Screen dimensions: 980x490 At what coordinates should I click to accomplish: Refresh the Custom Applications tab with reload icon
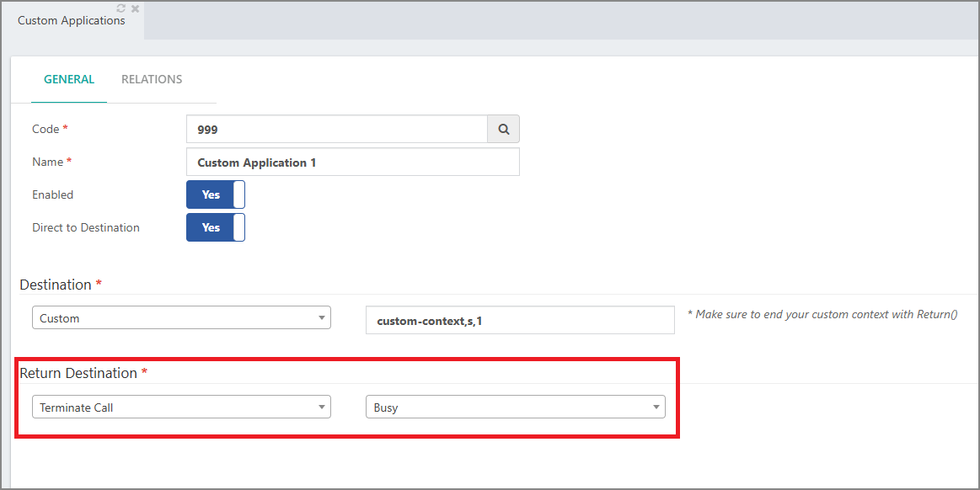coord(121,8)
